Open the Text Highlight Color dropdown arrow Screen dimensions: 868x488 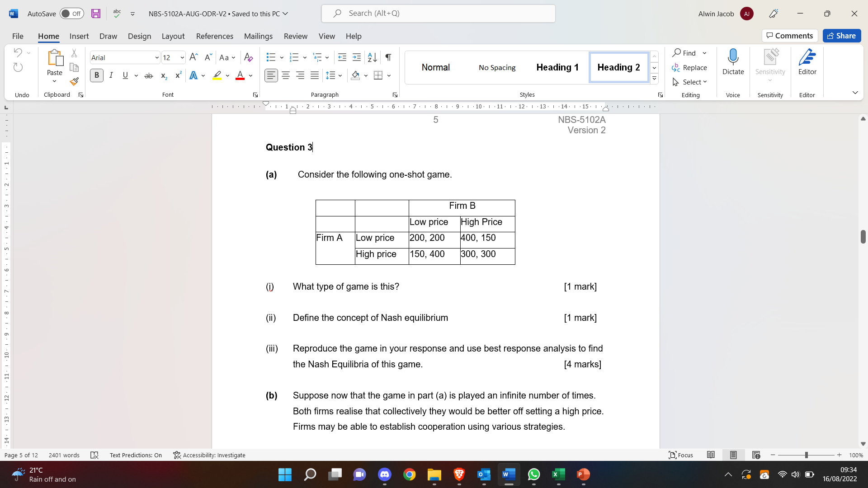pyautogui.click(x=227, y=75)
